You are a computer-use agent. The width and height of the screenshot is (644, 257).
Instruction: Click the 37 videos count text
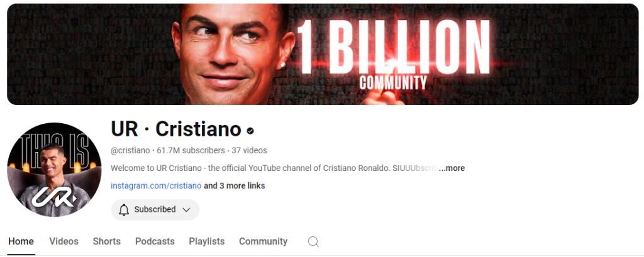click(249, 150)
